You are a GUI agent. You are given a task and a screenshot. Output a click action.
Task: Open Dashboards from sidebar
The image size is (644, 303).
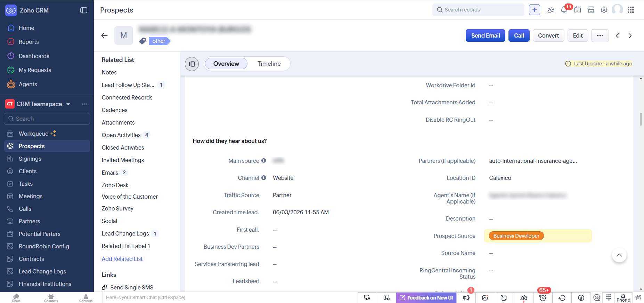point(34,56)
